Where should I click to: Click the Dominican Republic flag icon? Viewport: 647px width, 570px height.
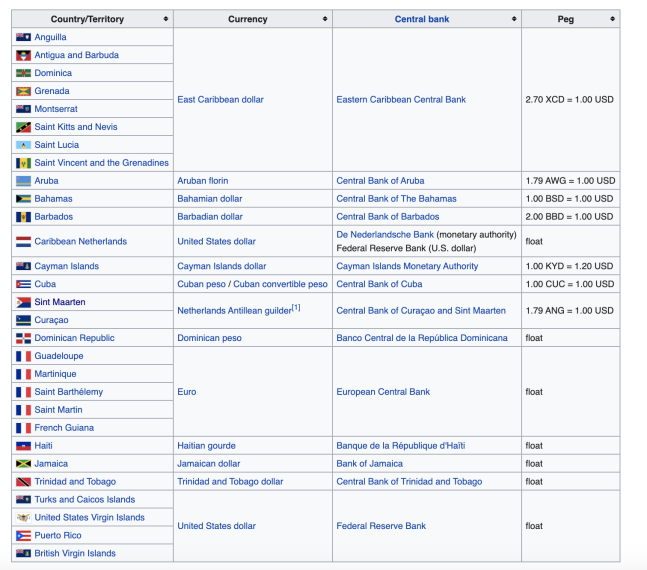[24, 338]
